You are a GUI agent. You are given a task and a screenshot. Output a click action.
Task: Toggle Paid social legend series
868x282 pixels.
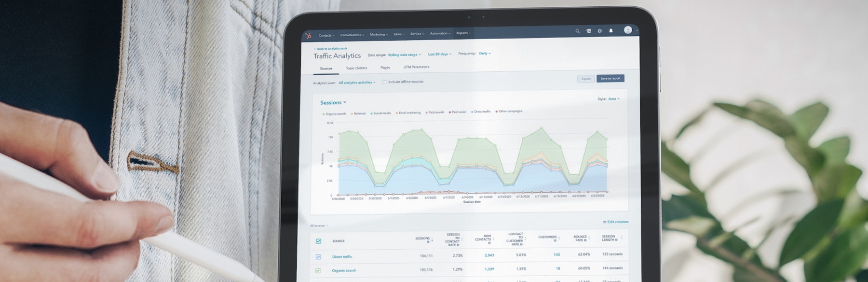coord(458,112)
